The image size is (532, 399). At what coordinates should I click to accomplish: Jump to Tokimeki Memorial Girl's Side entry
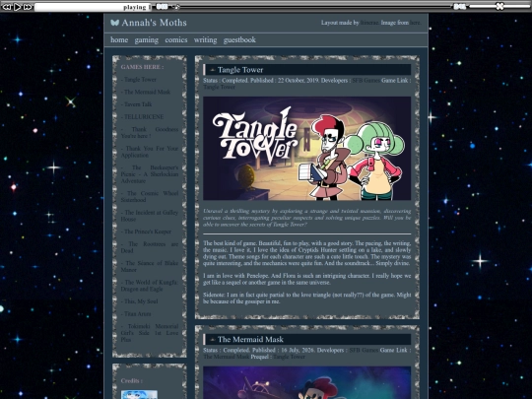coord(150,333)
